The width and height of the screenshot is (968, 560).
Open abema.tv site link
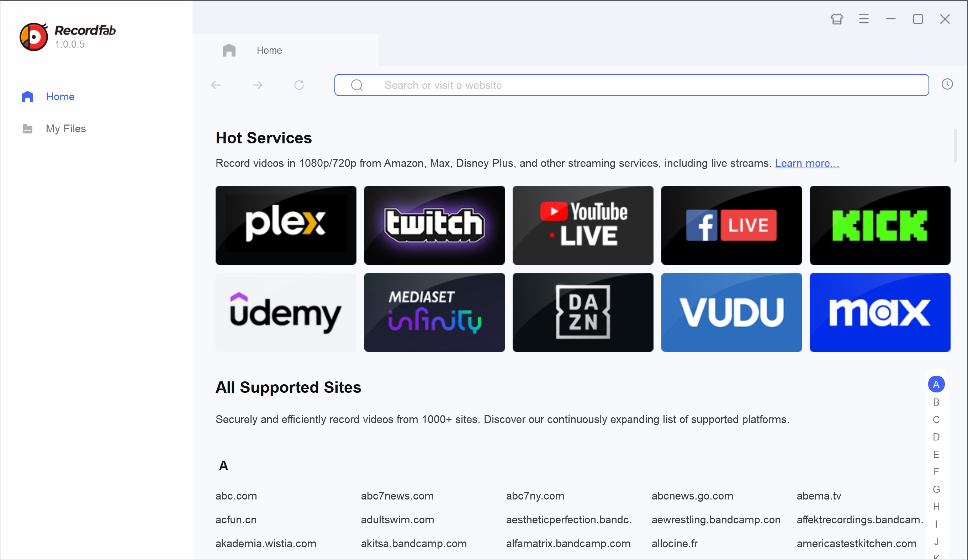pyautogui.click(x=819, y=496)
